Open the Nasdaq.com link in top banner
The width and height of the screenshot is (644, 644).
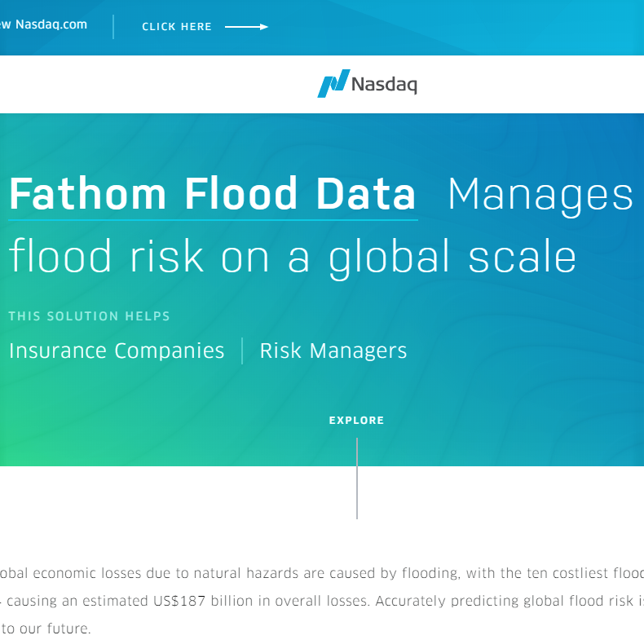click(51, 24)
